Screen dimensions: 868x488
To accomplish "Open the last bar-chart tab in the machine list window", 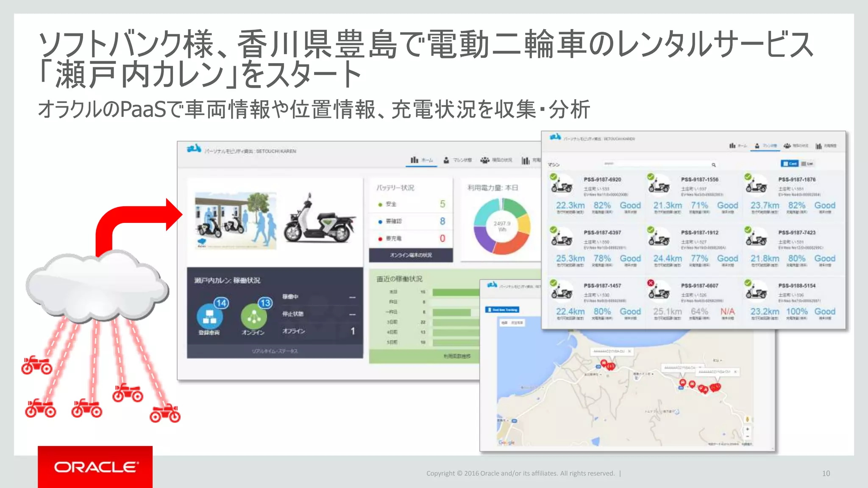I will point(826,146).
